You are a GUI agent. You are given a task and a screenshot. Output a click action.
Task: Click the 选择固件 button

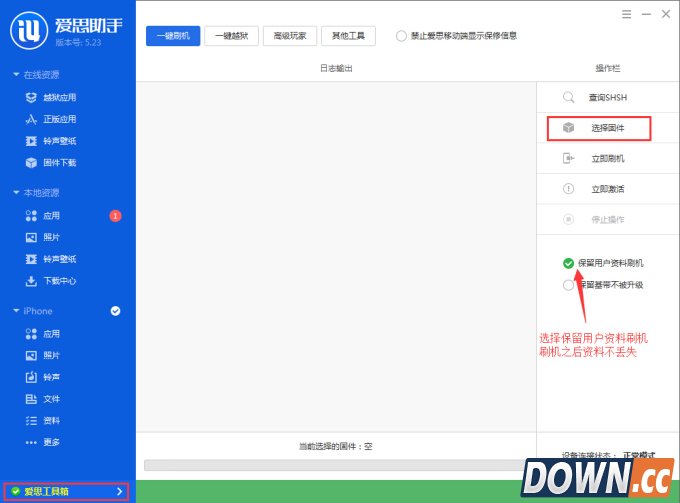pos(598,128)
